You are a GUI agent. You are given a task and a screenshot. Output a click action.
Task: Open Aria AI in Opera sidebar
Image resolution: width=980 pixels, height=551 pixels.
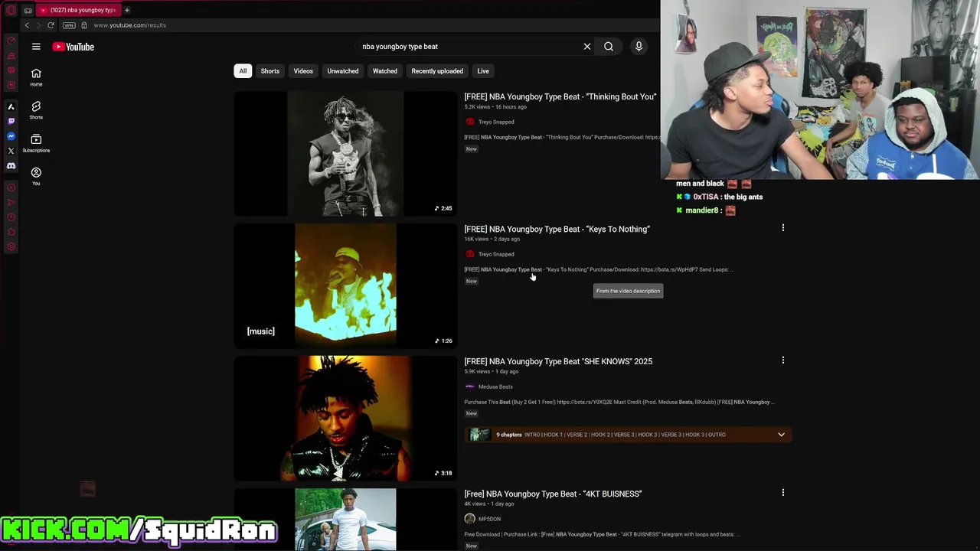(11, 106)
